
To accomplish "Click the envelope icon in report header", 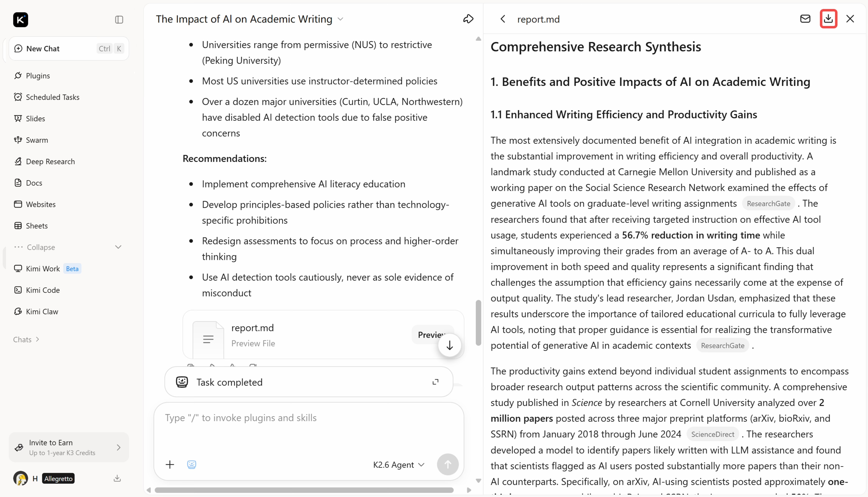I will [x=805, y=19].
